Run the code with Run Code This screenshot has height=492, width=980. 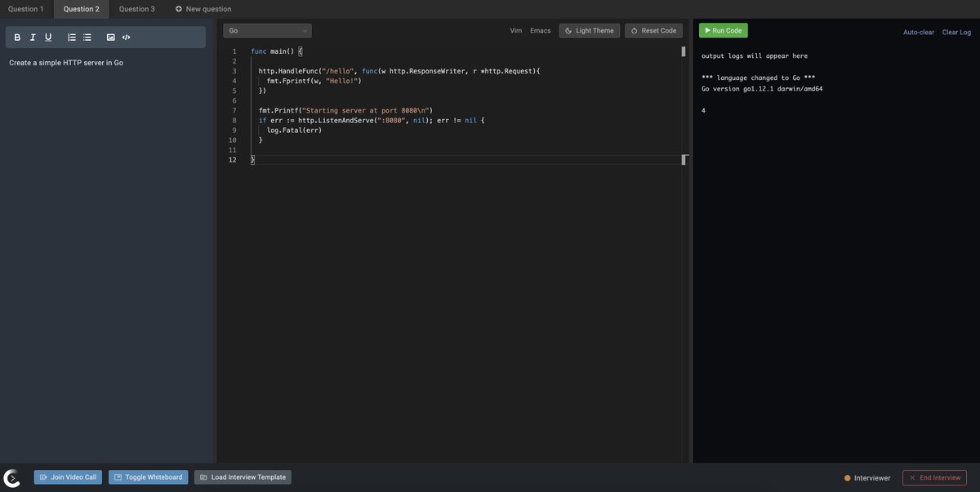click(x=724, y=30)
